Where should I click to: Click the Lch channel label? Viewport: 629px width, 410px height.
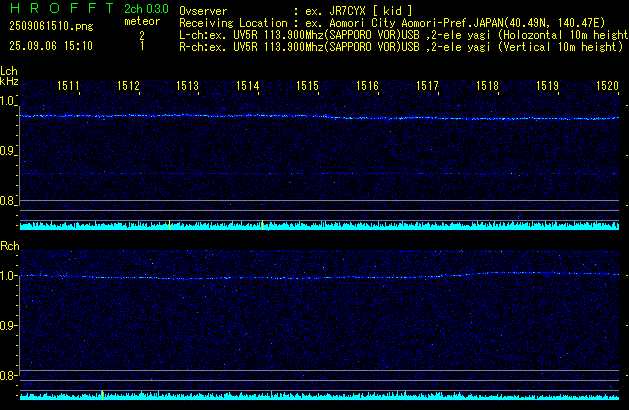(x=9, y=71)
